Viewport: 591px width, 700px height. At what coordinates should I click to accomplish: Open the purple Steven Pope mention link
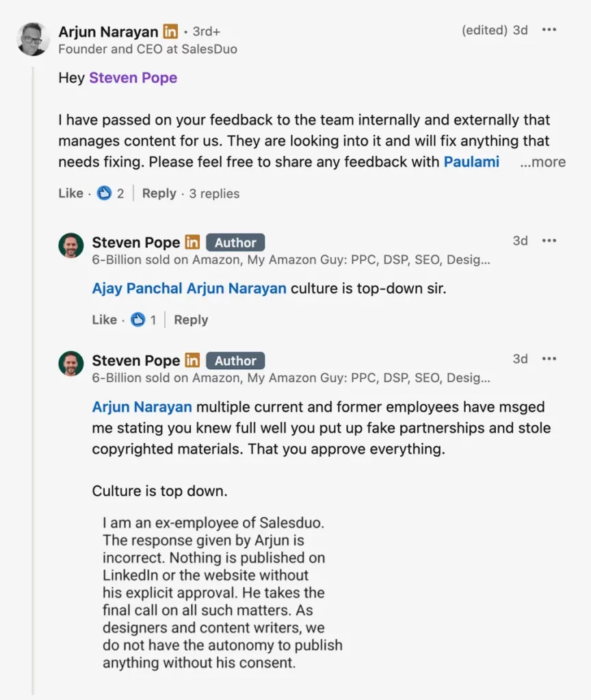click(x=133, y=78)
